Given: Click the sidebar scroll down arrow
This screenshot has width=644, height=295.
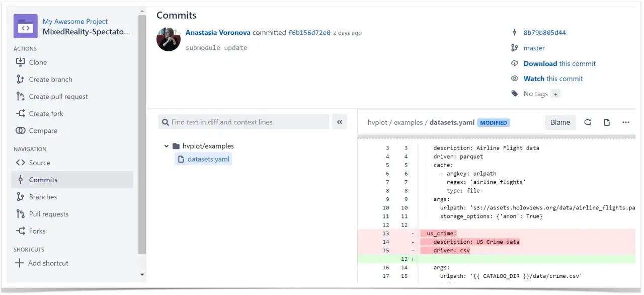Looking at the screenshot, I should pyautogui.click(x=142, y=275).
